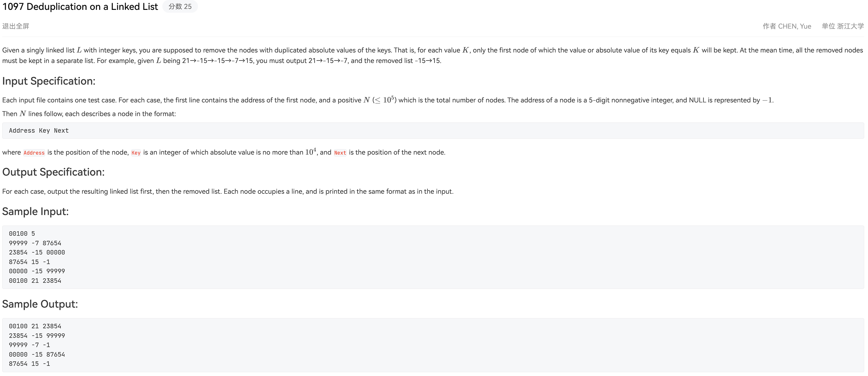This screenshot has width=868, height=376.
Task: Click the 单位 浙江大学 affiliation label
Action: 842,26
